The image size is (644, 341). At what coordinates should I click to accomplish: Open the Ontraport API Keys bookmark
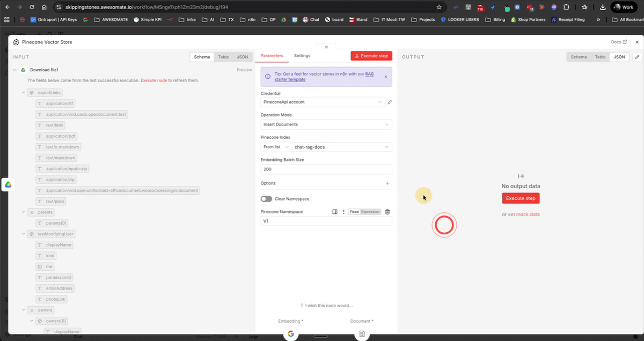point(54,19)
